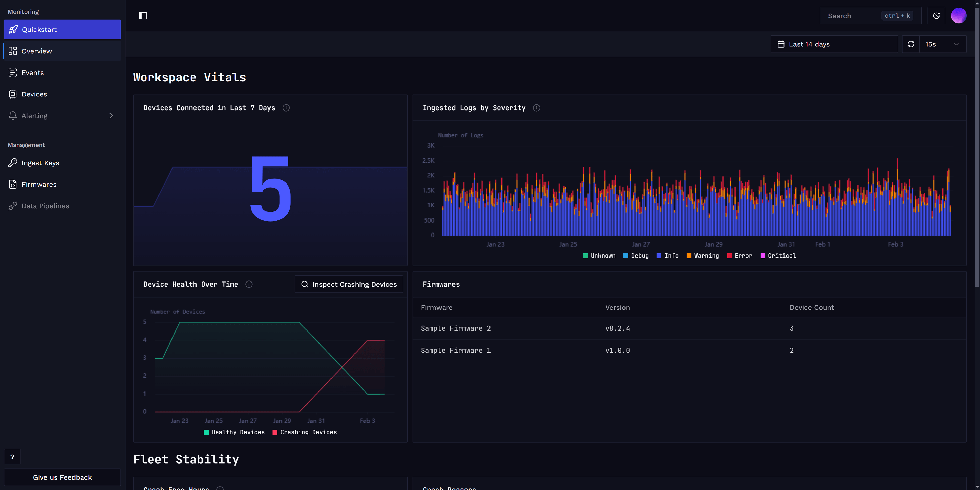Show info for Ingested Logs by Severity
The image size is (980, 490).
536,108
